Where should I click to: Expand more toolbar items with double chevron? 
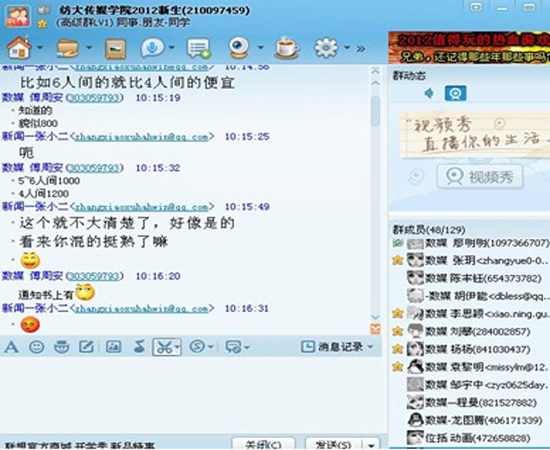tap(361, 48)
